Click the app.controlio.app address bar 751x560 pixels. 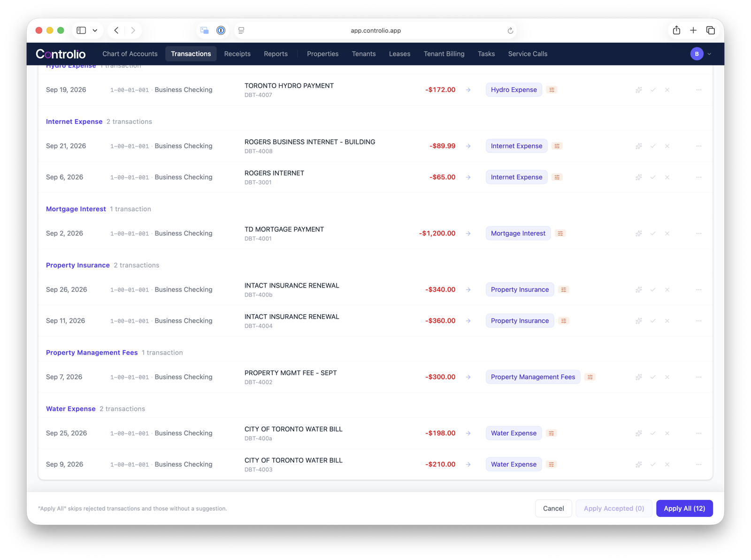tap(375, 30)
